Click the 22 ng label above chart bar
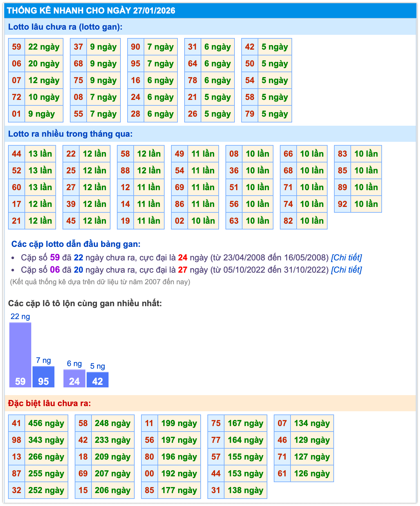This screenshot has height=506, width=420. pyautogui.click(x=20, y=316)
